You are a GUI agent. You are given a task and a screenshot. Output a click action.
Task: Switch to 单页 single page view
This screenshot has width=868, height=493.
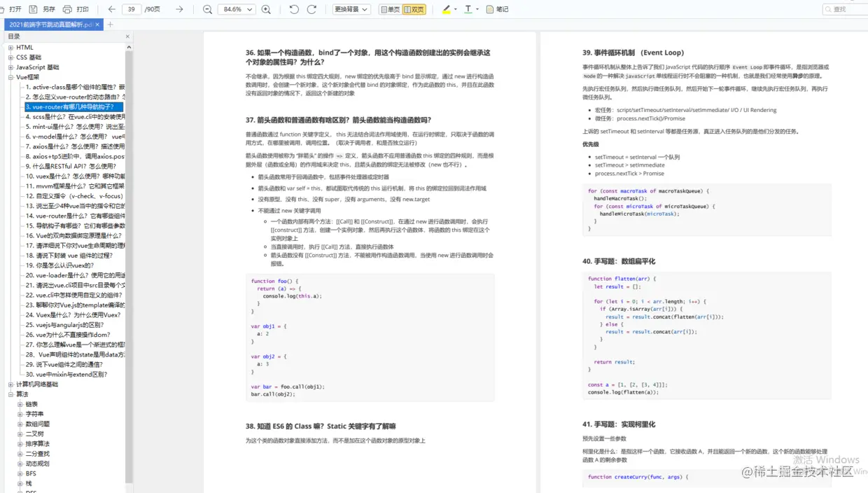(389, 9)
